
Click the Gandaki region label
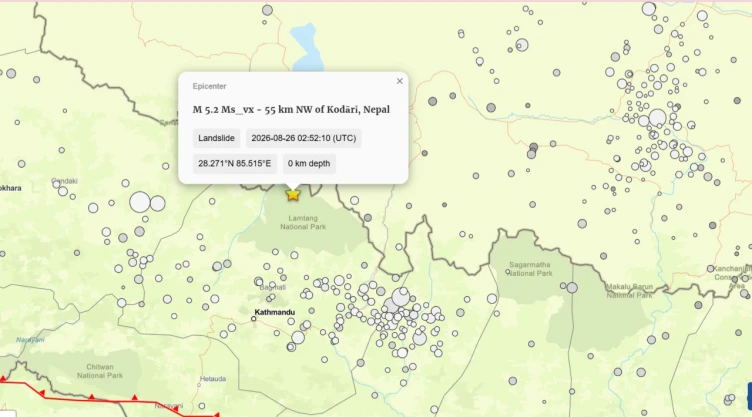tap(64, 181)
